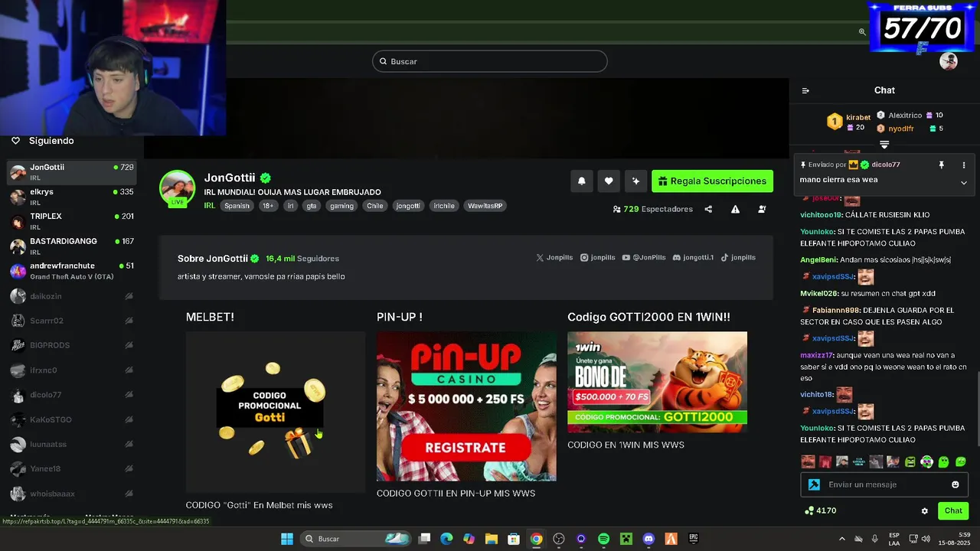Viewport: 980px width, 551px height.
Task: Select andrewfranchute in the following list
Action: pos(71,270)
